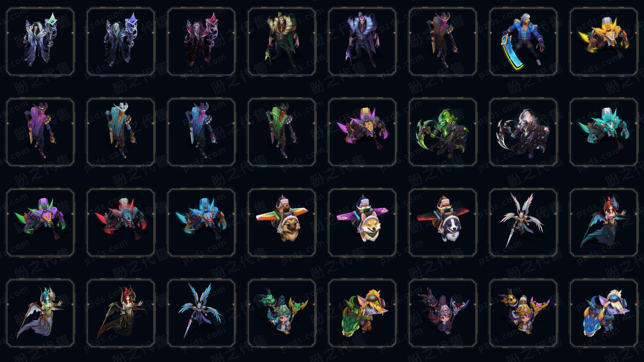This screenshot has width=644, height=362.
Task: Pick the shiba inu pilot with purple wings
Action: (x=362, y=223)
